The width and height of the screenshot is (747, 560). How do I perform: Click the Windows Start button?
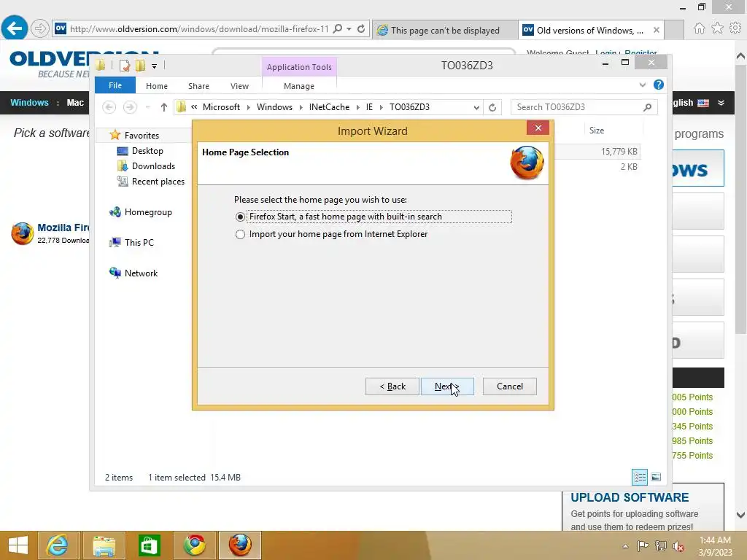tap(18, 545)
